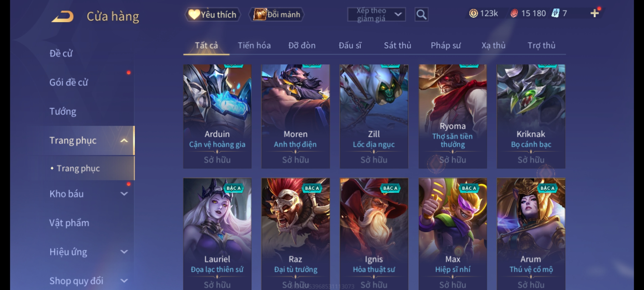
Task: Tap the back arrow beside Cửa hàng
Action: [x=63, y=16]
